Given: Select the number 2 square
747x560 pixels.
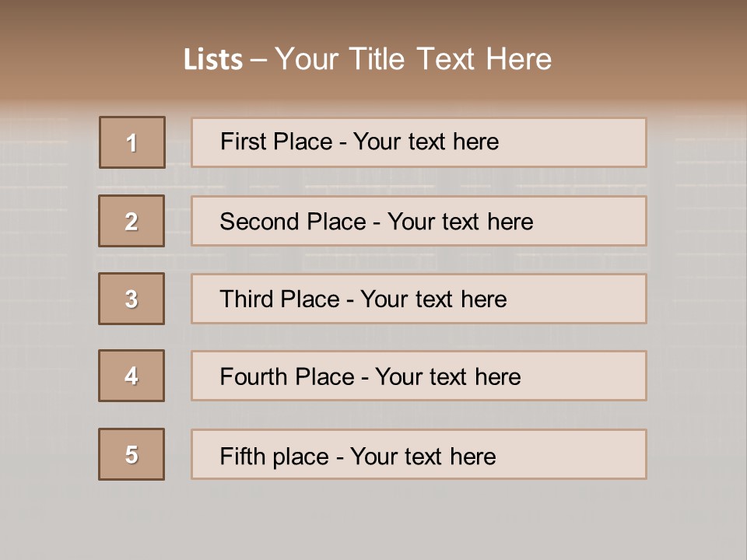Looking at the screenshot, I should (132, 221).
